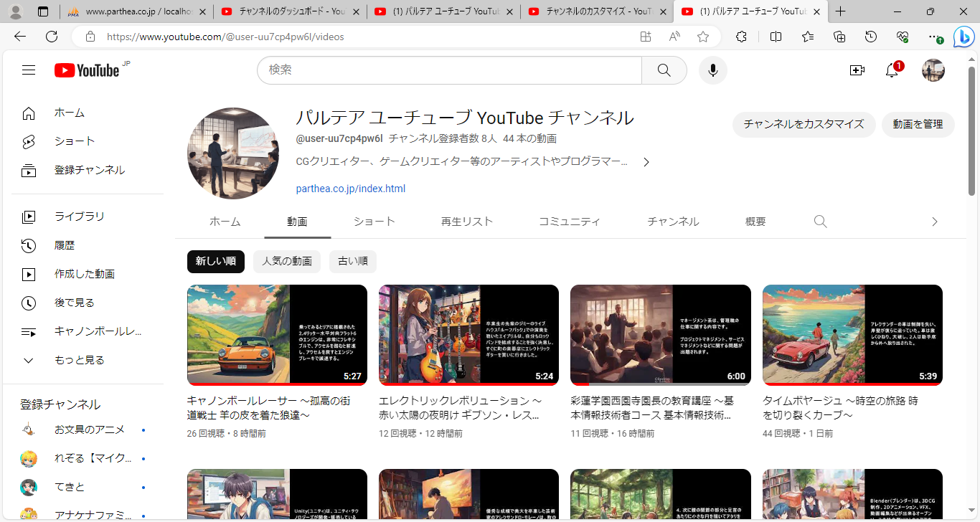Open the エレクトリックレボリューション video thumbnail
The image size is (980, 522).
click(468, 335)
